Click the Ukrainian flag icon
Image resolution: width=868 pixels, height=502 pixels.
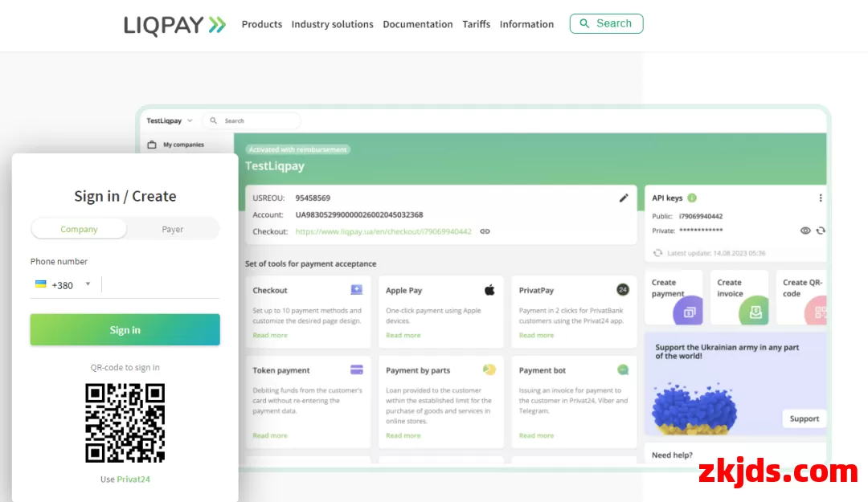coord(40,284)
